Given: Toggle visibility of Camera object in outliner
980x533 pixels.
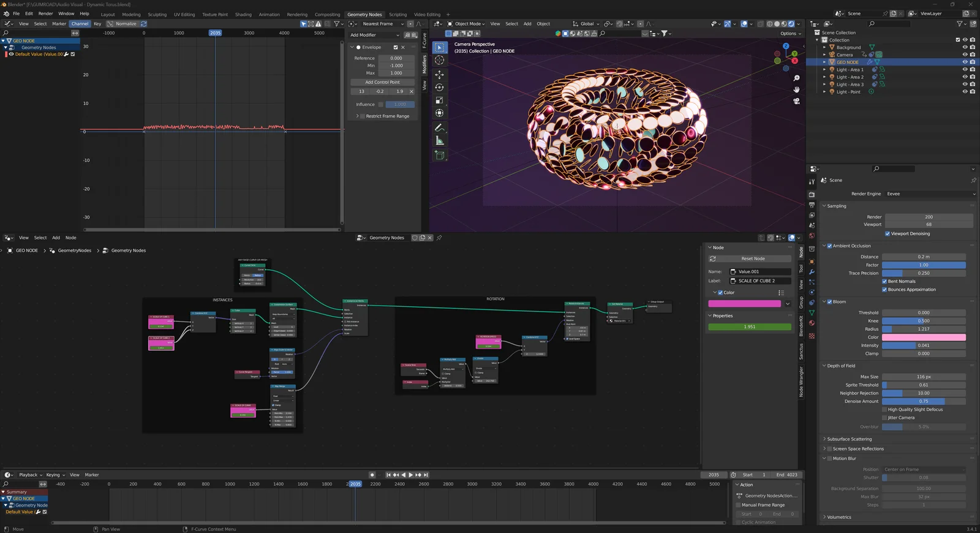Looking at the screenshot, I should point(965,55).
